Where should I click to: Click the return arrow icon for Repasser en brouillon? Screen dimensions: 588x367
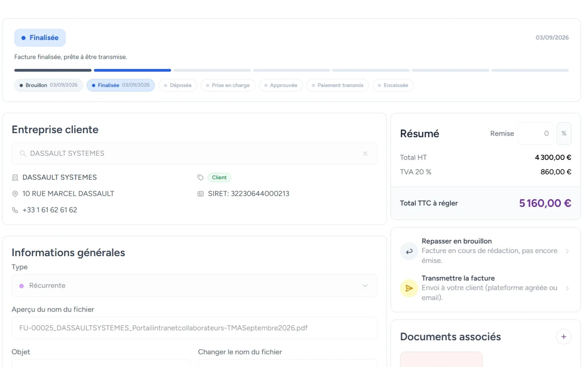[x=409, y=252]
